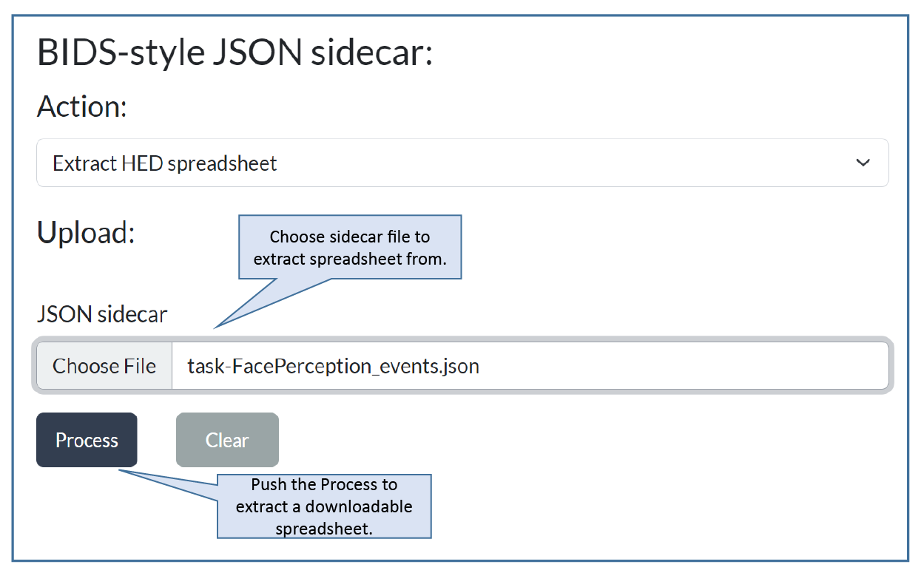Viewport: 924px width, 587px height.
Task: Click the 'Choose sidecar file' callout box
Action: pyautogui.click(x=350, y=247)
